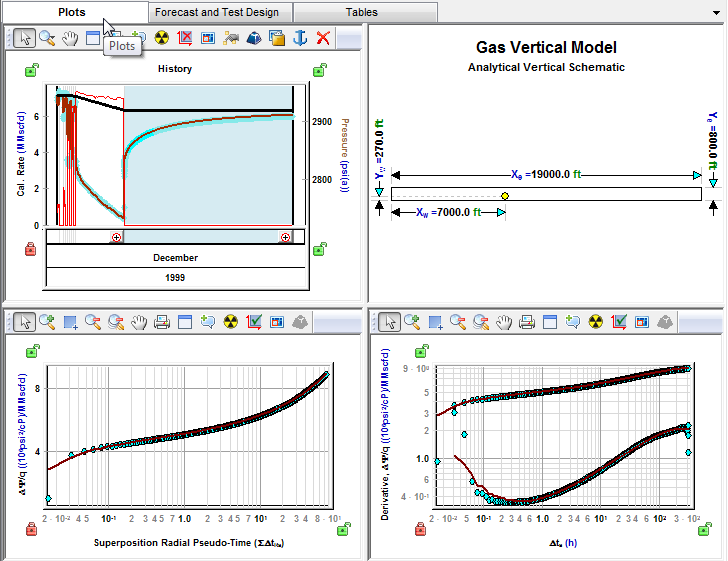Toggle green lock at derivative plot bottom-right

(705, 529)
